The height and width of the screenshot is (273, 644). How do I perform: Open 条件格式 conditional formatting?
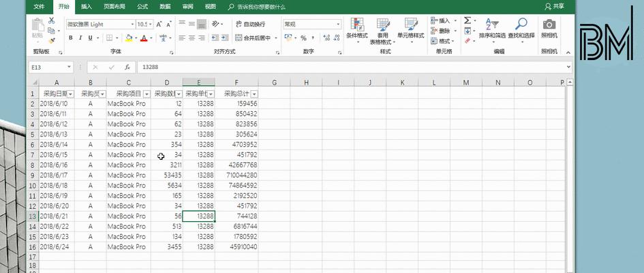click(x=357, y=31)
